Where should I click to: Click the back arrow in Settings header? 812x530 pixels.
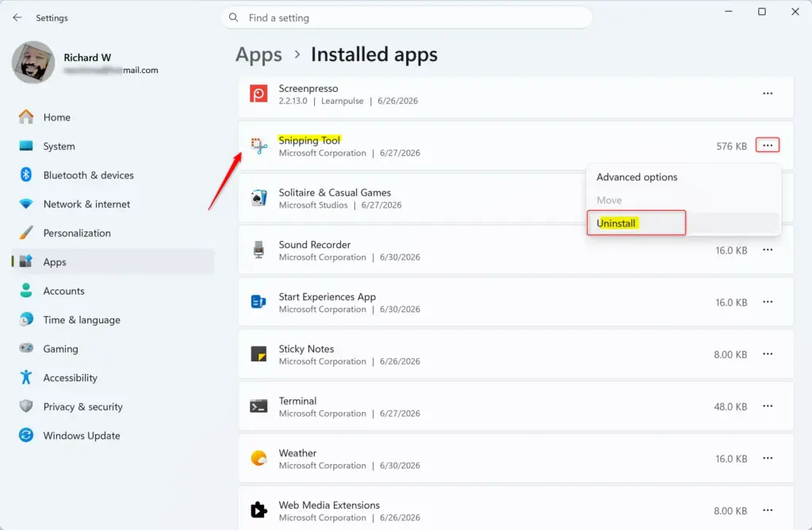[17, 17]
